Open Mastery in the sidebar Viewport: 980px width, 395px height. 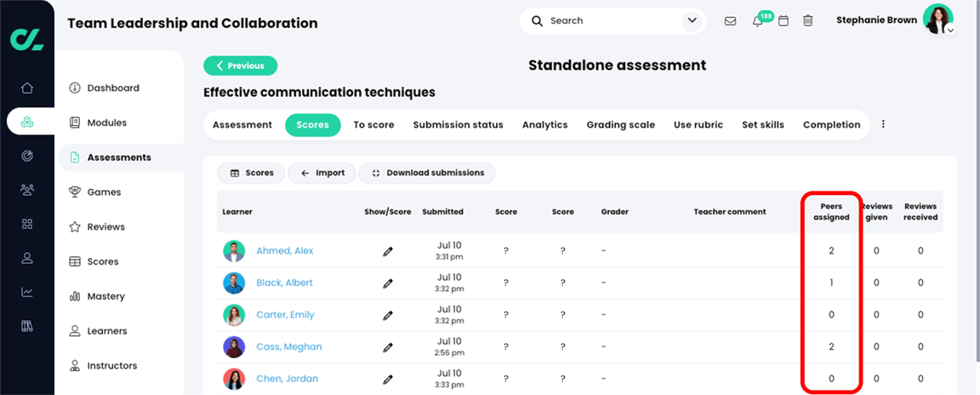coord(105,296)
